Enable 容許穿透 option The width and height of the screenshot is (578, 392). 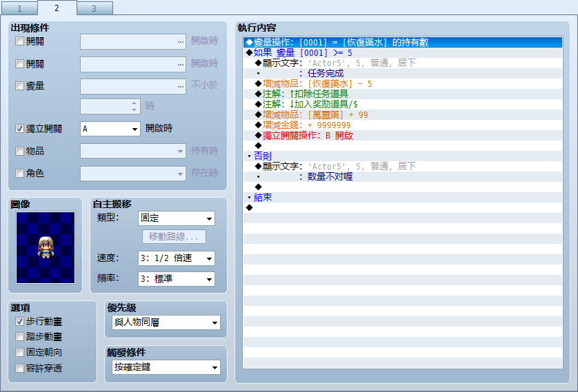click(19, 368)
